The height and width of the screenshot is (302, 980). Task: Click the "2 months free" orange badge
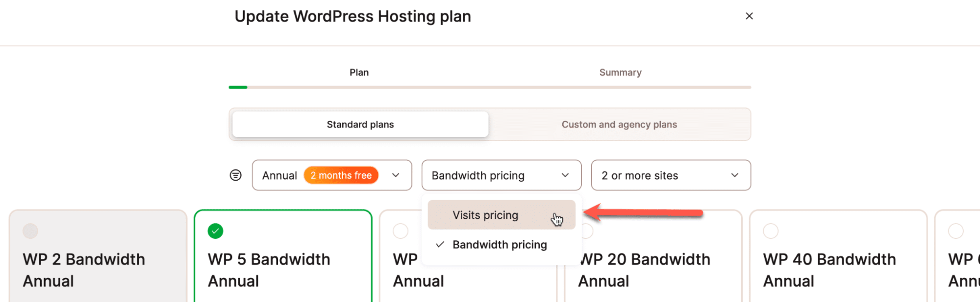pyautogui.click(x=341, y=175)
